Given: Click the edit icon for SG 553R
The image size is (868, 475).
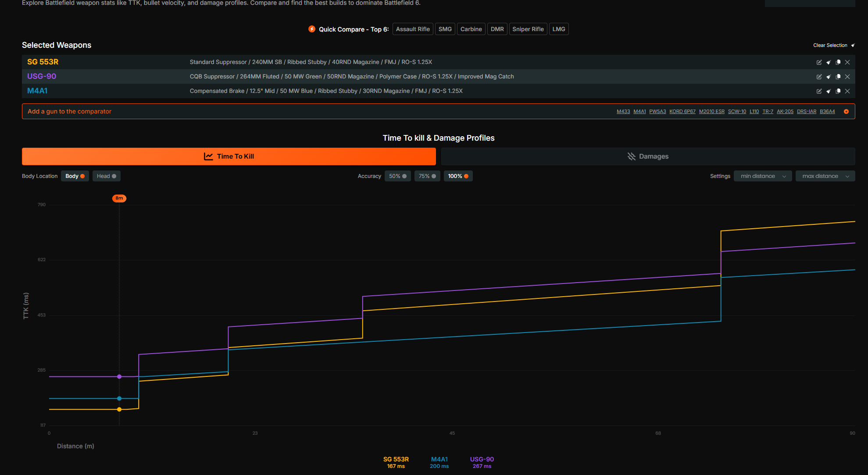Looking at the screenshot, I should (819, 62).
